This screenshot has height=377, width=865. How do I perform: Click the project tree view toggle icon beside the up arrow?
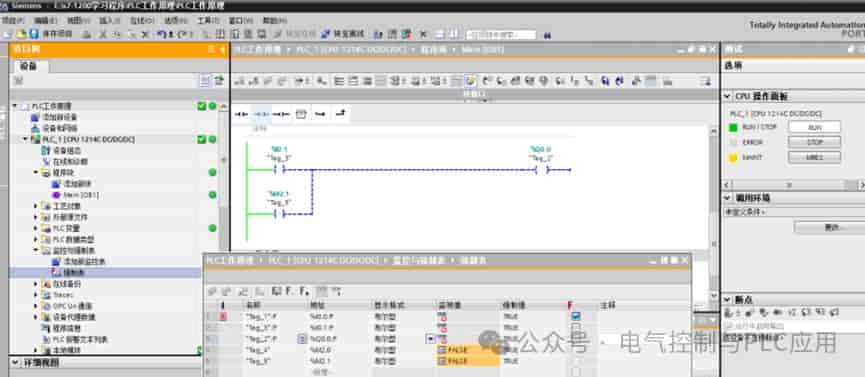click(x=205, y=81)
